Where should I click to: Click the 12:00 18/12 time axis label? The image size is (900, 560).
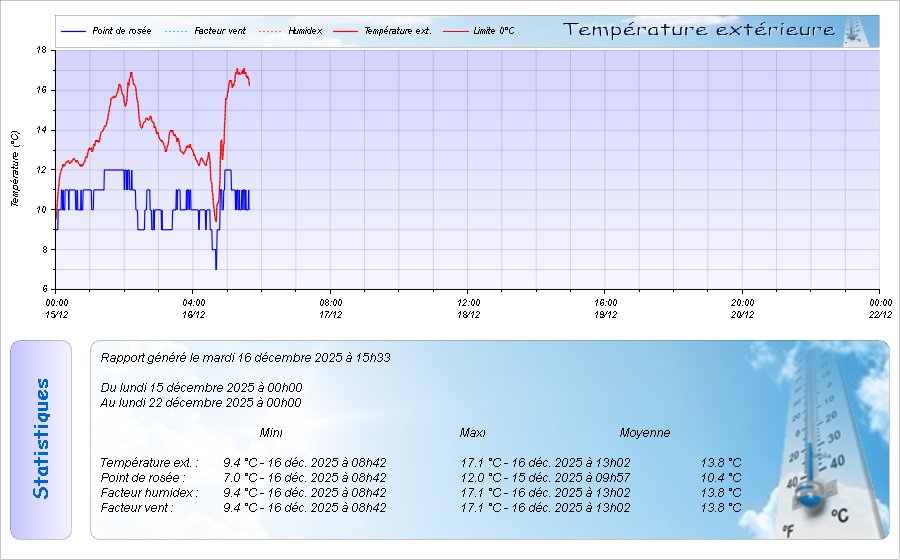(x=468, y=308)
